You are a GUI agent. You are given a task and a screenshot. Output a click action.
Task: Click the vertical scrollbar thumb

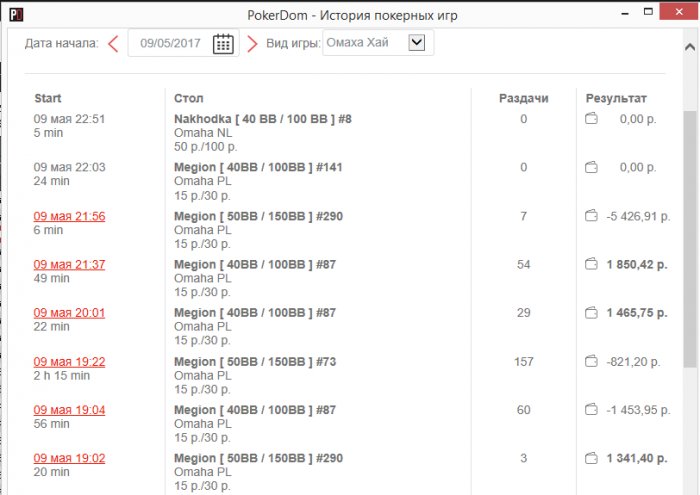690,239
